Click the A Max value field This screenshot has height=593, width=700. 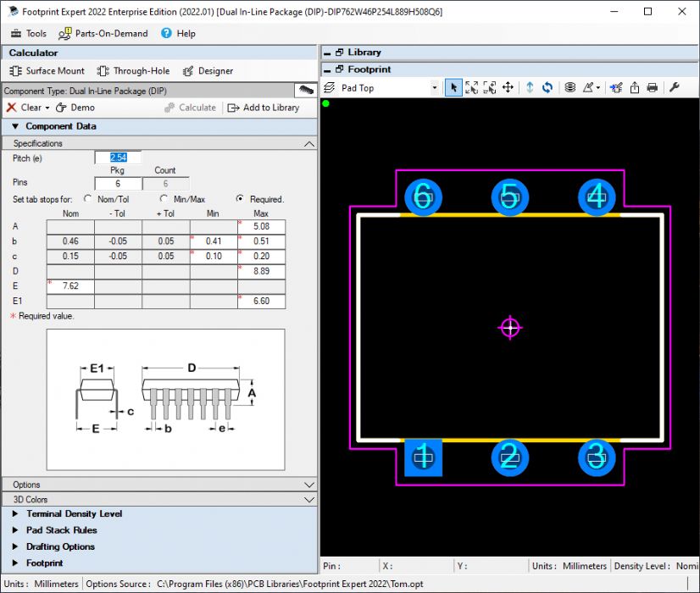pyautogui.click(x=262, y=226)
